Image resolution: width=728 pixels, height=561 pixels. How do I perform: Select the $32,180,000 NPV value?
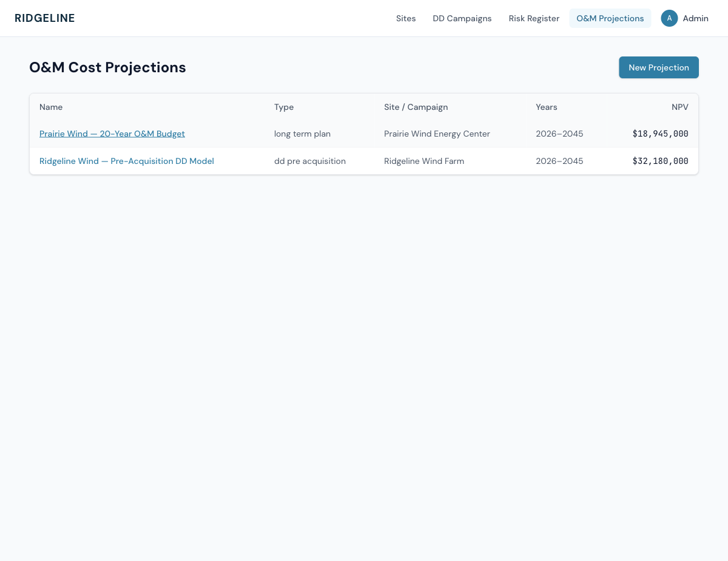point(660,161)
